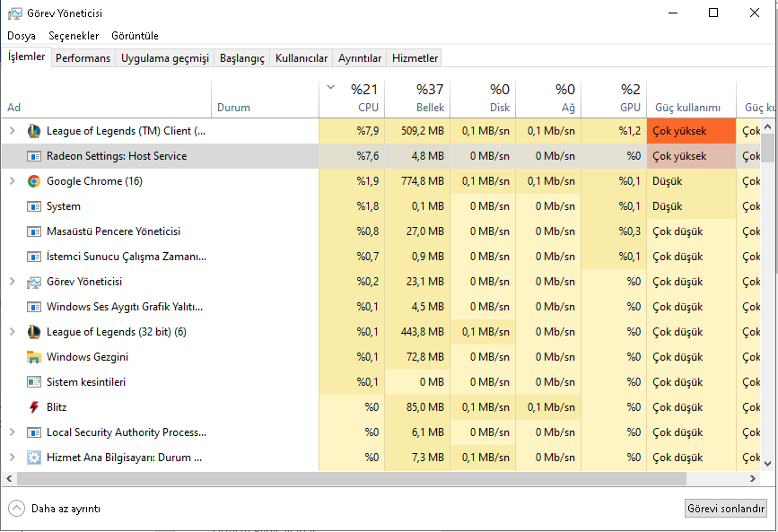Select the Windows Gezgini process name
This screenshot has width=778, height=532.
87,357
